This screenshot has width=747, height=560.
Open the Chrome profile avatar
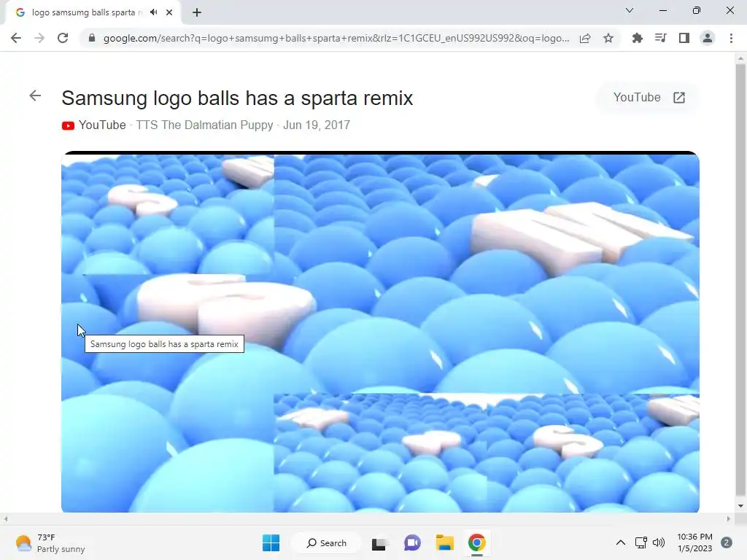(708, 38)
